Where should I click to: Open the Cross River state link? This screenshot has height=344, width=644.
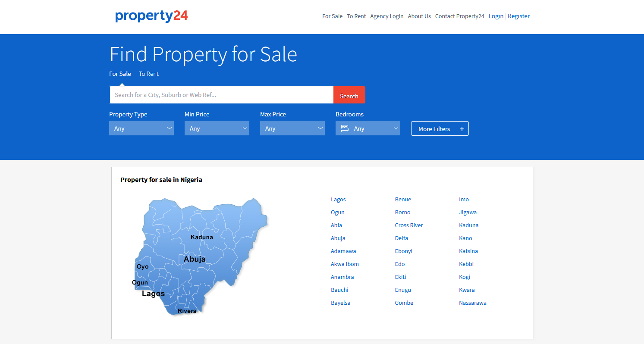[x=408, y=225]
